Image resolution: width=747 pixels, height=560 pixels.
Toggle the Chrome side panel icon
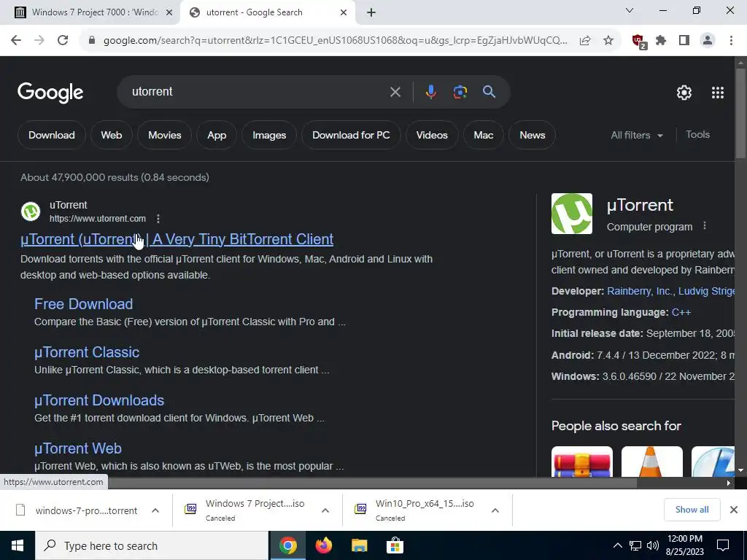point(684,41)
